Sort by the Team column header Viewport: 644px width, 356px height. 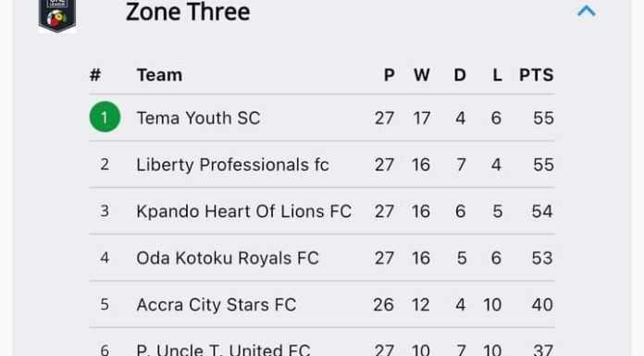[159, 75]
